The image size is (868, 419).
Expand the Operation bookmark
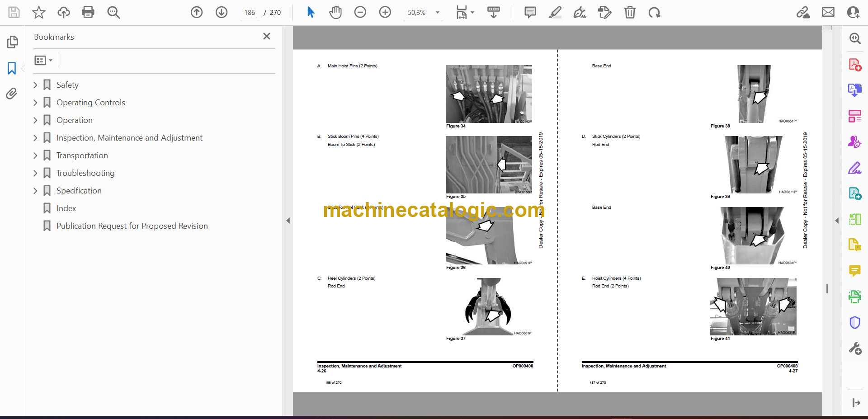pyautogui.click(x=35, y=120)
